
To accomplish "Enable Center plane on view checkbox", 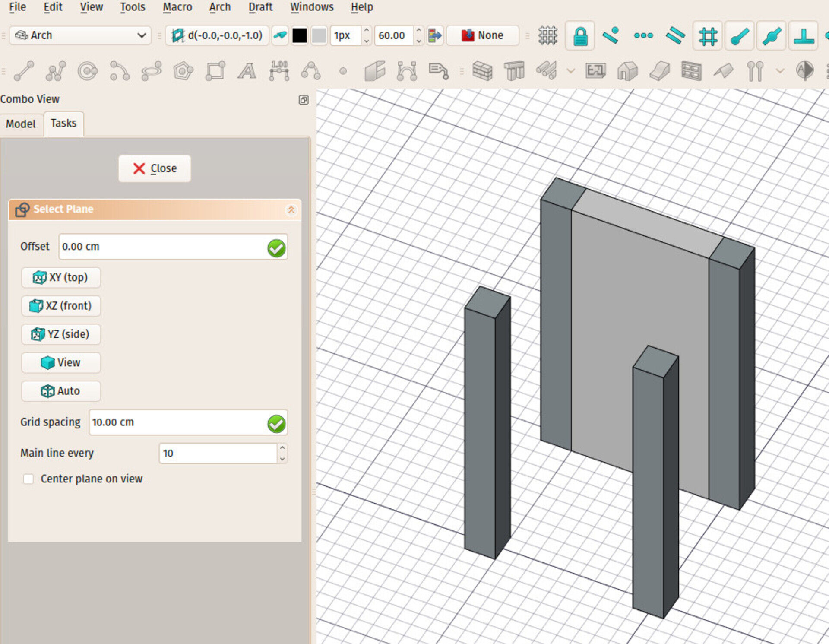I will [28, 479].
